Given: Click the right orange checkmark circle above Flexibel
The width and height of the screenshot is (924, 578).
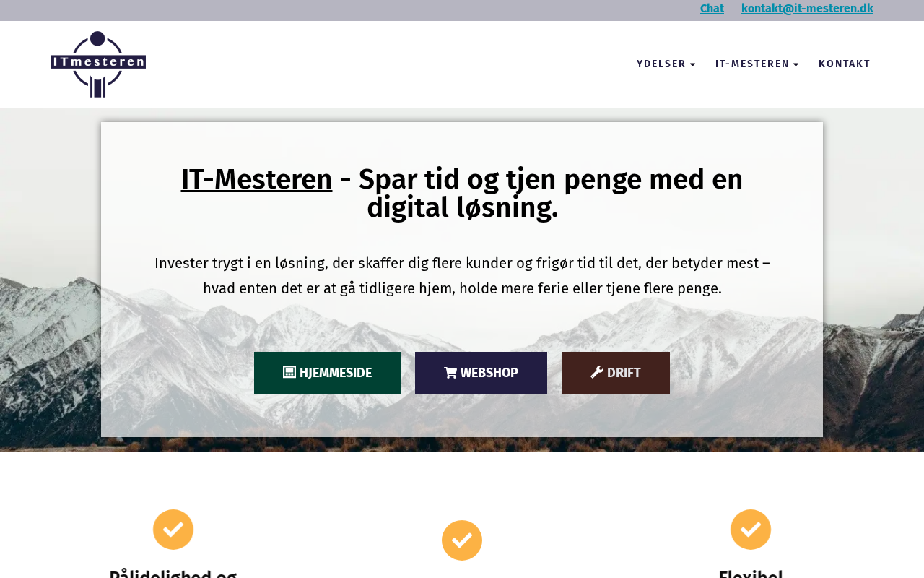Looking at the screenshot, I should (x=751, y=530).
